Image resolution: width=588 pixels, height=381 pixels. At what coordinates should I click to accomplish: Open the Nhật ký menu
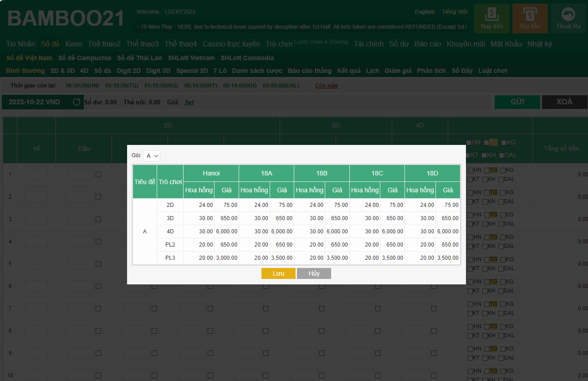(x=540, y=44)
